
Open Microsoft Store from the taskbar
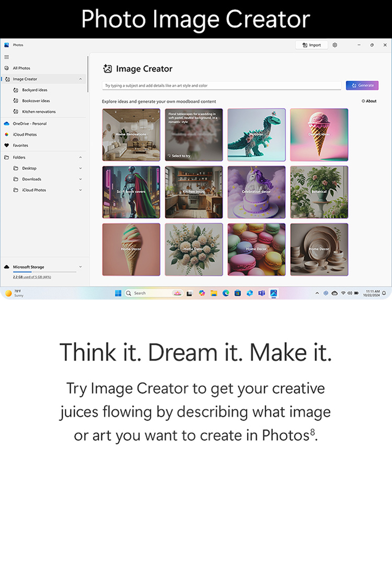coord(238,293)
